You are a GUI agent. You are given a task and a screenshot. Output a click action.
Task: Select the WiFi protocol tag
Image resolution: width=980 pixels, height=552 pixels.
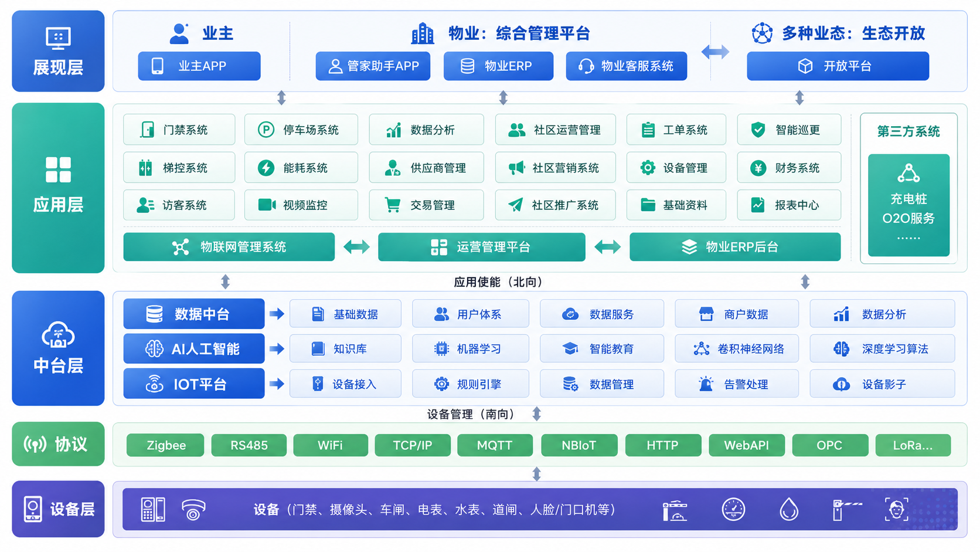pyautogui.click(x=331, y=445)
